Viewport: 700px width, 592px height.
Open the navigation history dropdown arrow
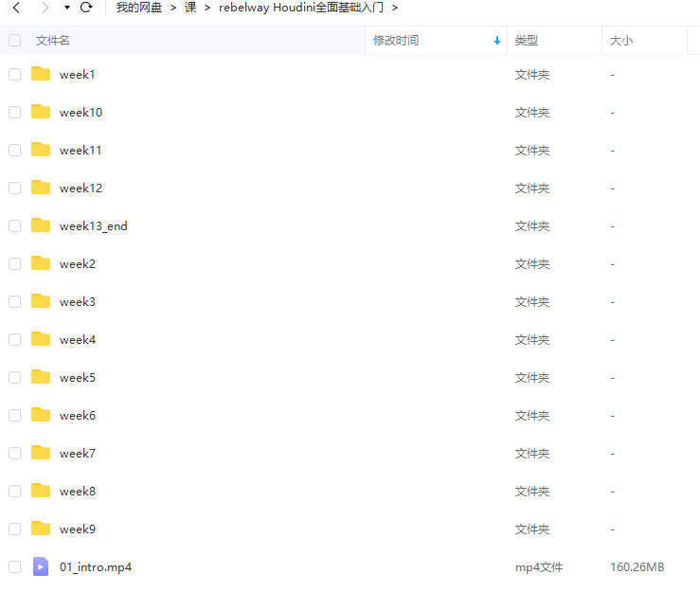tap(66, 8)
